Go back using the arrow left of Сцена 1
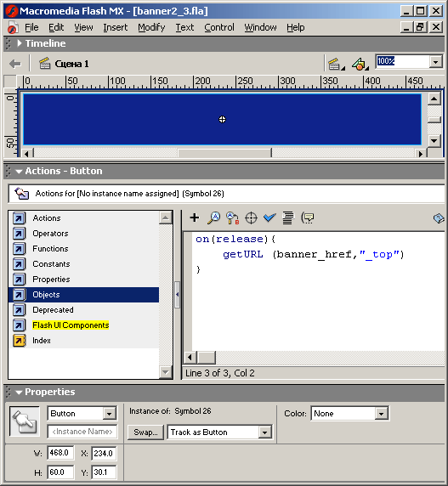 (15, 64)
